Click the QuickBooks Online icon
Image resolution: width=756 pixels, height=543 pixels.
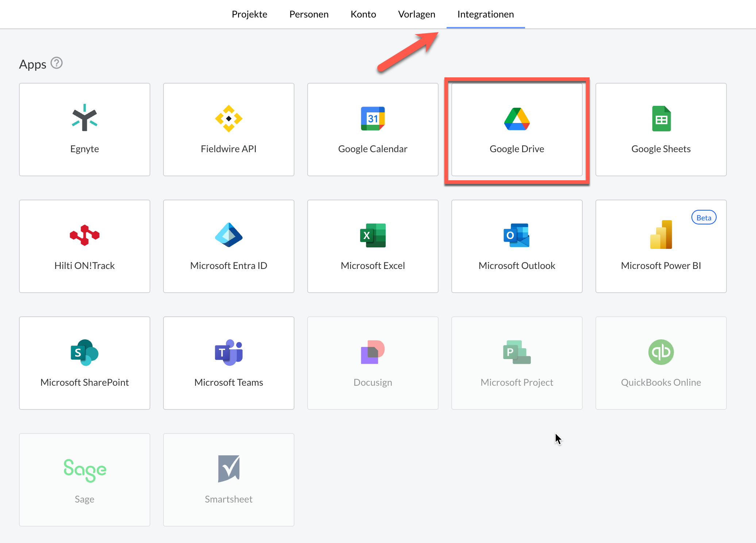(661, 352)
